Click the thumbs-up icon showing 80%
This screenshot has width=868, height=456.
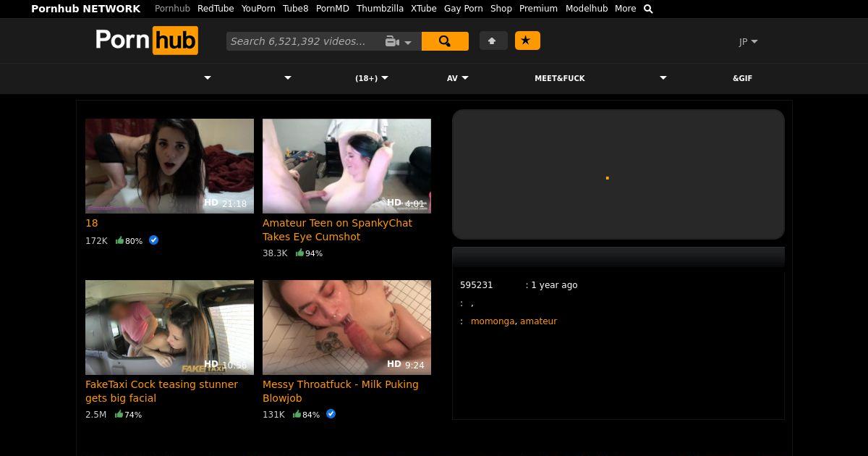point(120,240)
